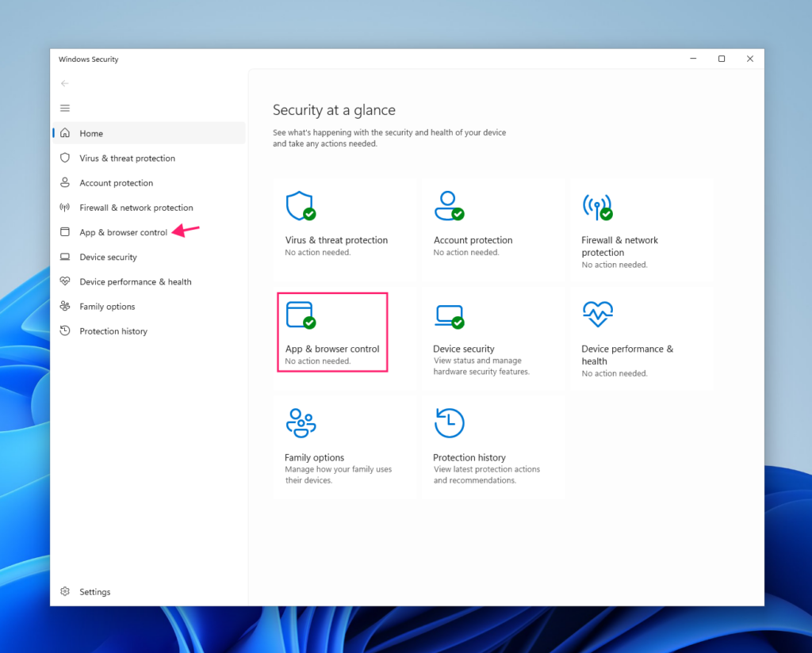Click 'View latest protection actions and recommendations.' text
The height and width of the screenshot is (653, 812).
coord(487,475)
